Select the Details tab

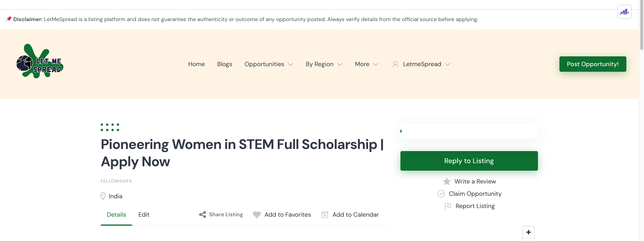pos(116,215)
